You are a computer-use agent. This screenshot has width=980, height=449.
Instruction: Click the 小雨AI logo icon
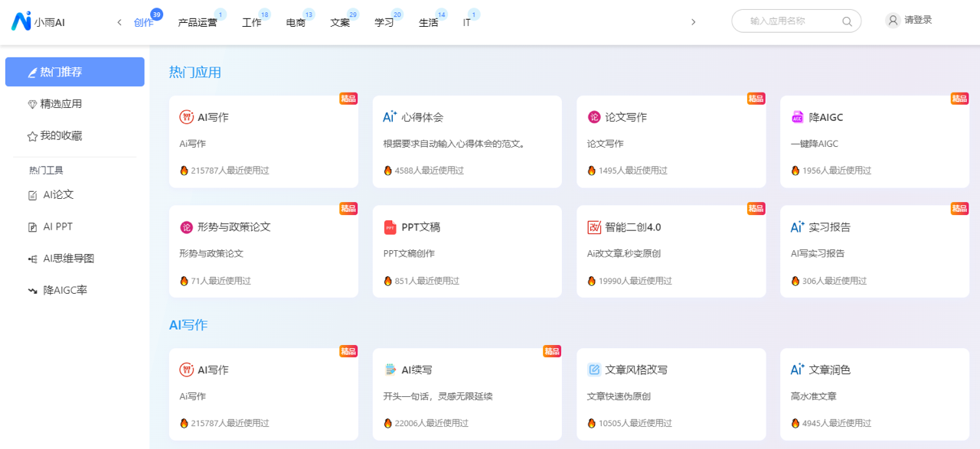[x=21, y=21]
